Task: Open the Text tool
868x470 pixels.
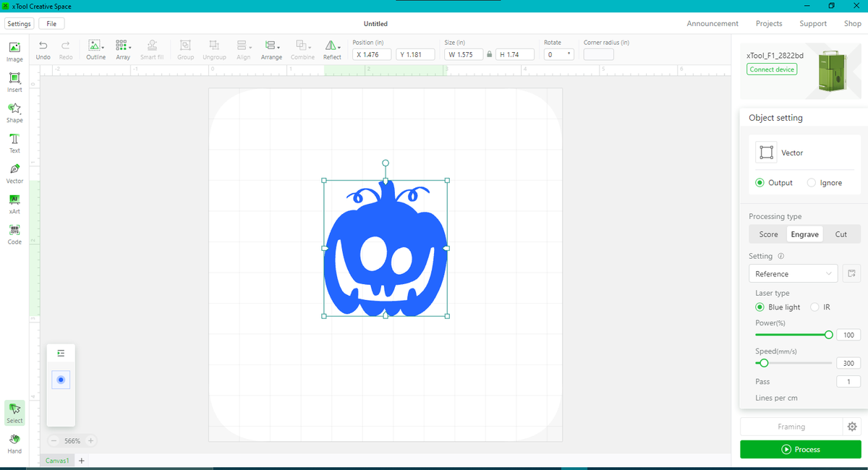Action: point(14,140)
